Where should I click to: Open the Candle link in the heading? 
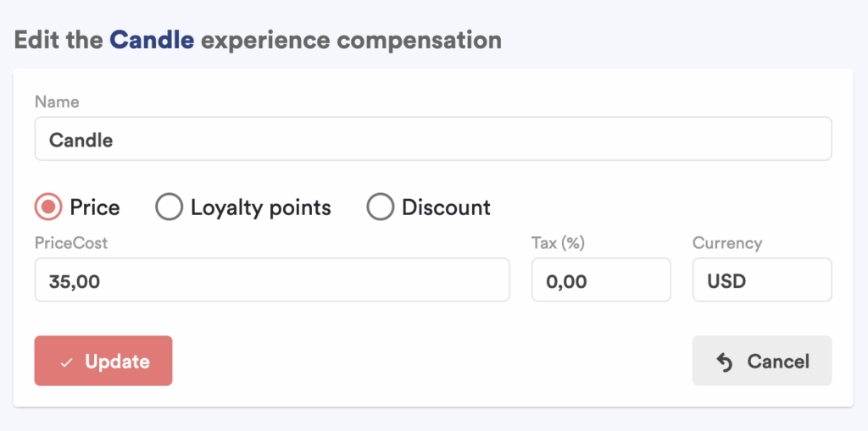click(152, 40)
